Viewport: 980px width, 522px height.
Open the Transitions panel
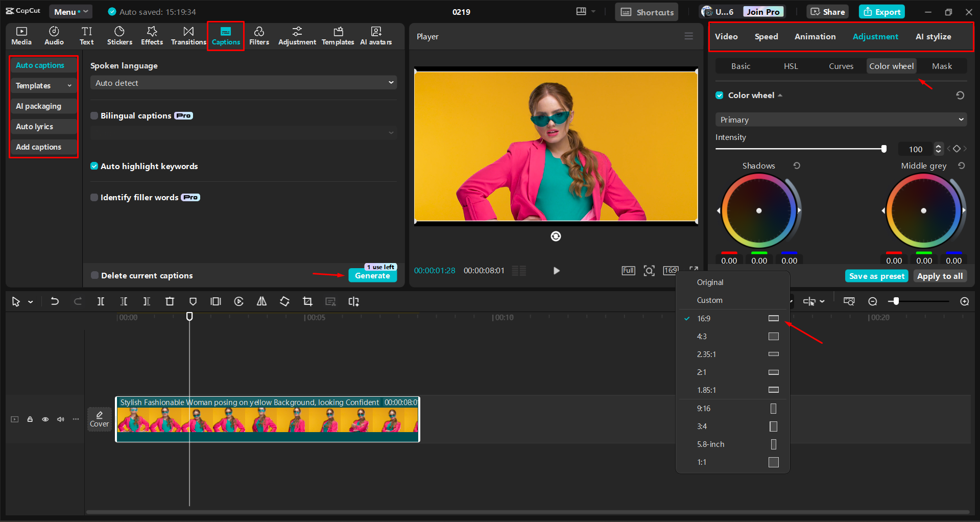[x=188, y=36]
